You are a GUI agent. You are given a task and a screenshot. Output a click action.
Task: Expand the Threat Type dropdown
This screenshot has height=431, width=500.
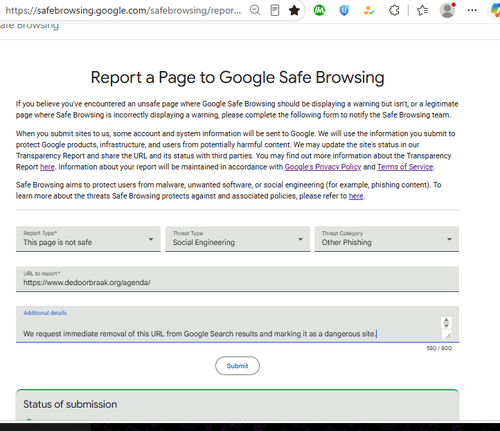[x=238, y=239]
